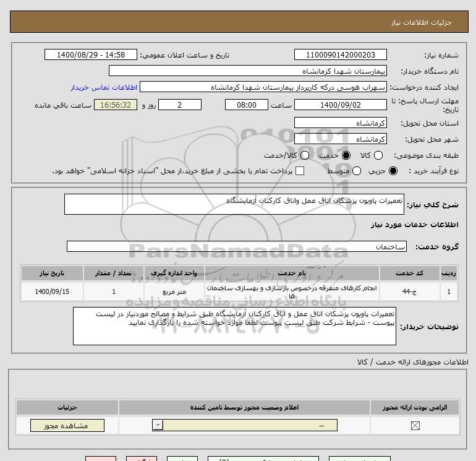Click the need date cell 1400/09/15

coord(52,291)
